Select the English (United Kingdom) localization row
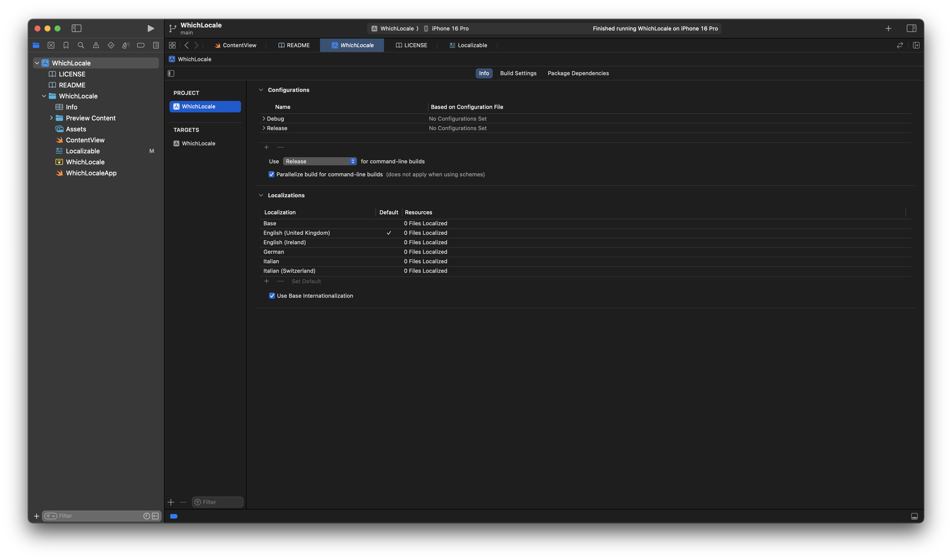 [x=585, y=233]
